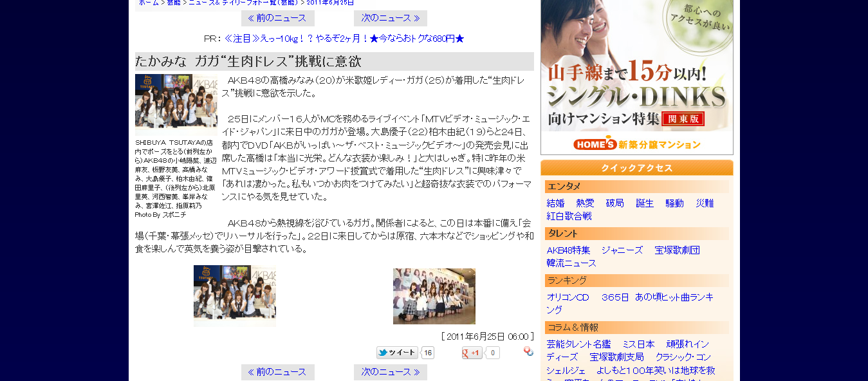Screen dimensions: 868x381
Task: Open the photo of kneeling members below the article on the right
Action: 434,296
